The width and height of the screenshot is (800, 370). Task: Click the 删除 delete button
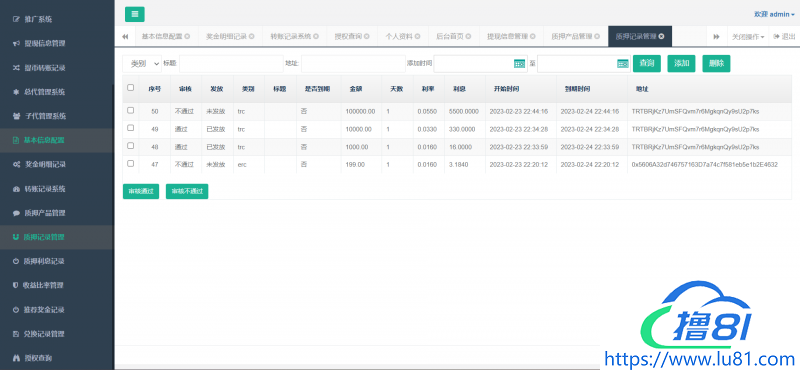click(x=716, y=63)
